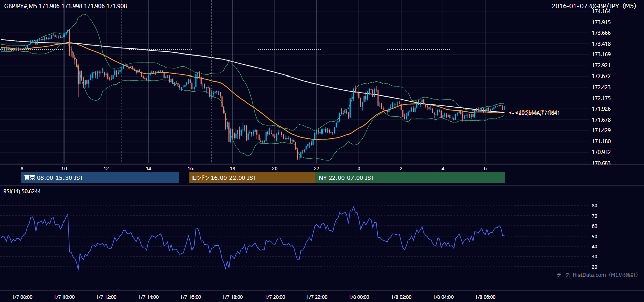Screen dimensions: 644x302
Task: Click RSI scale label 30
Action: coord(595,256)
